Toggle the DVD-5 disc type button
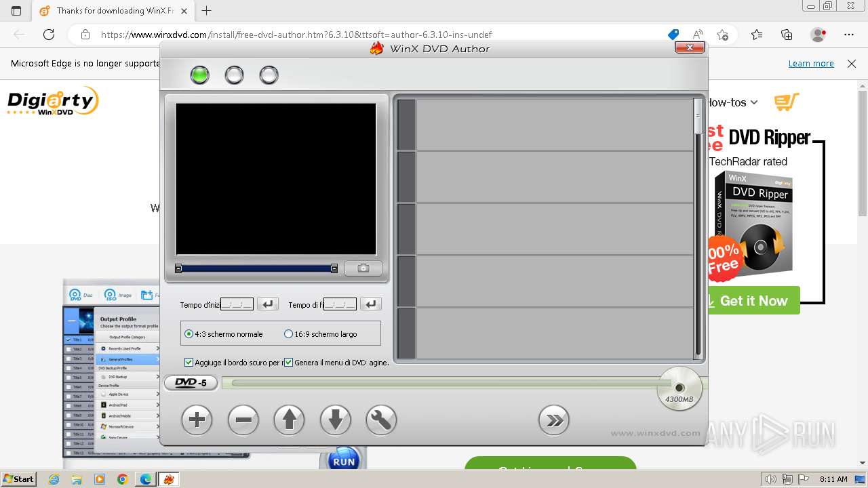Viewport: 868px width, 488px height. click(191, 383)
